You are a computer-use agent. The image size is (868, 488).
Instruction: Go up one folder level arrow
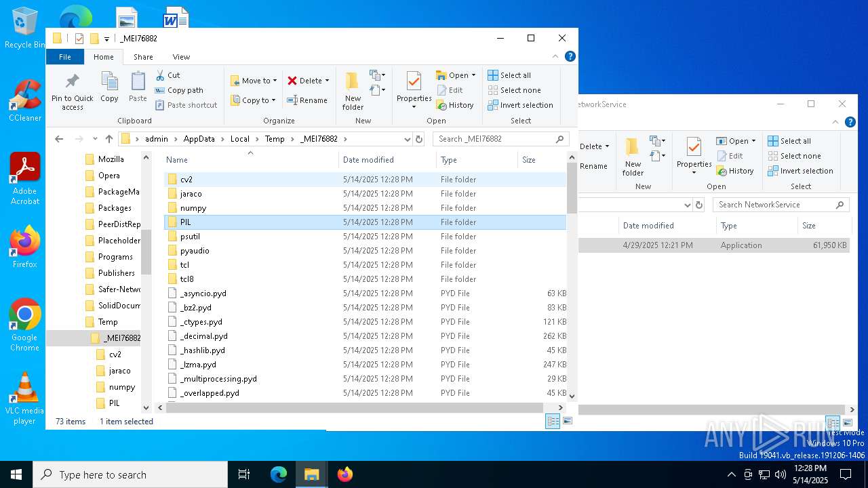(x=109, y=139)
